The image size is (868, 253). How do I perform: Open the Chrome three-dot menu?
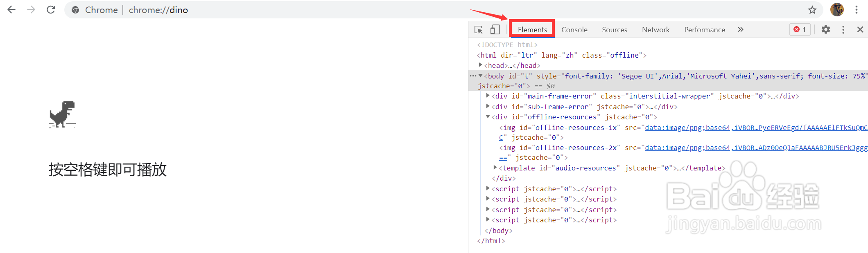pos(857,10)
